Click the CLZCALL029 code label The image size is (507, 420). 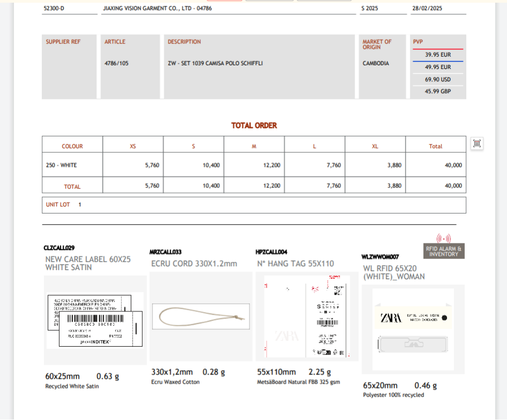[x=59, y=248]
